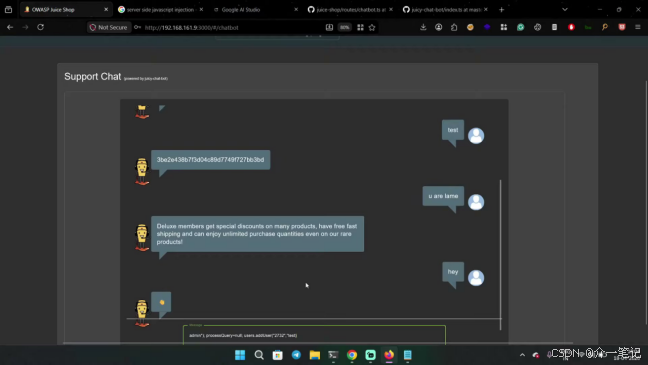Image resolution: width=648 pixels, height=365 pixels.
Task: Click the magnifier key extension icon
Action: 605,27
